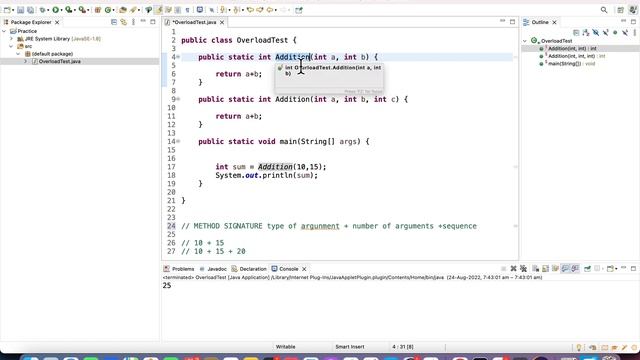This screenshot has height=360, width=640.
Task: Click Collapse All icon in Outline
Action: 576,32
